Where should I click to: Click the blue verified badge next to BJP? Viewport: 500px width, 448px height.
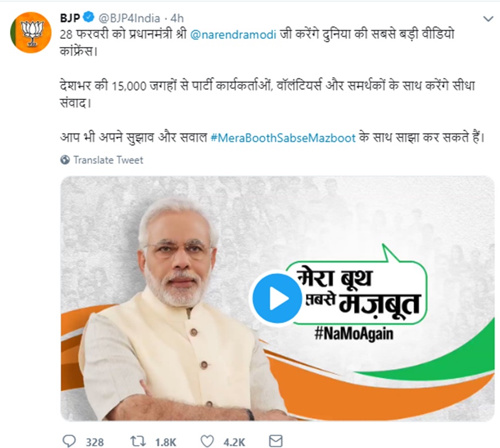click(x=89, y=17)
